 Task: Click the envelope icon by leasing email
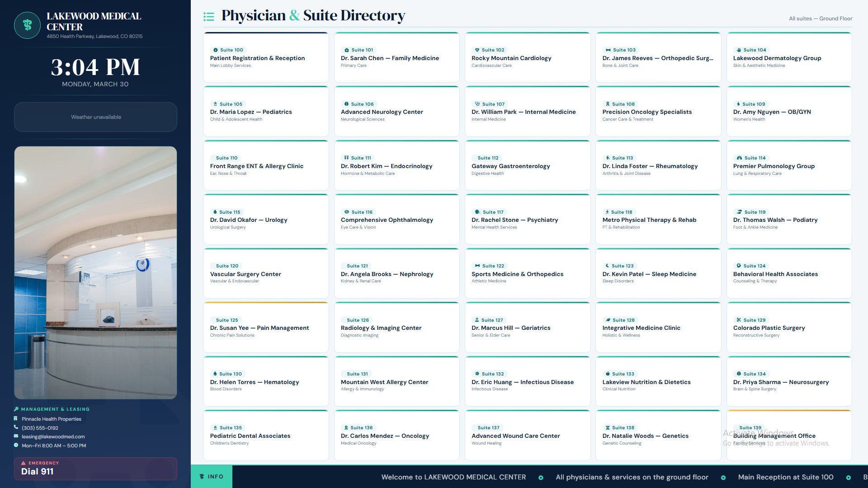(16, 436)
